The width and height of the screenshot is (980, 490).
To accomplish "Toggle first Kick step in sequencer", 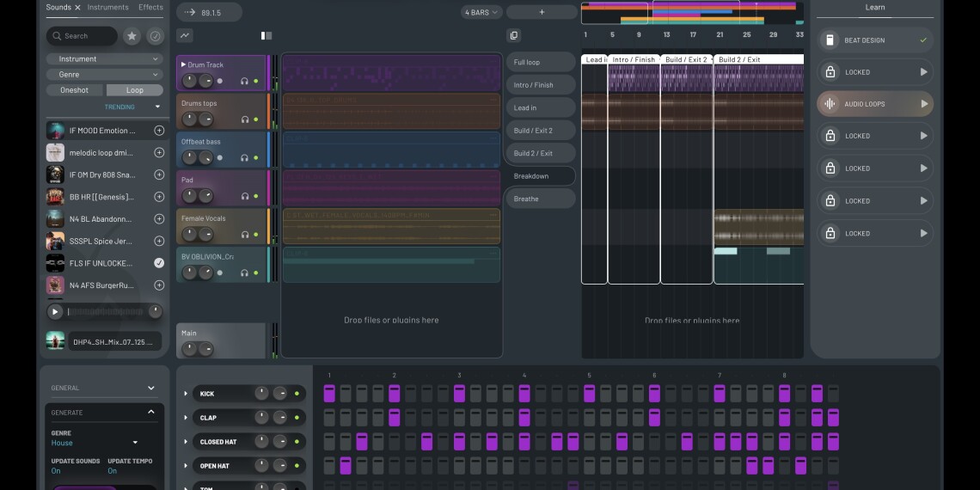I will pos(329,394).
